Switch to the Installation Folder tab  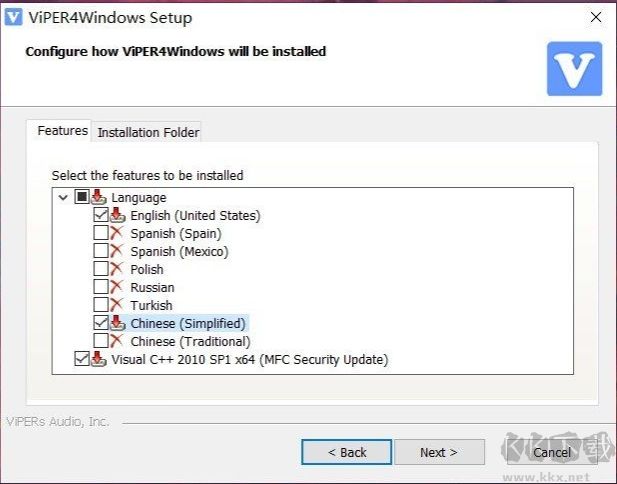pos(148,132)
